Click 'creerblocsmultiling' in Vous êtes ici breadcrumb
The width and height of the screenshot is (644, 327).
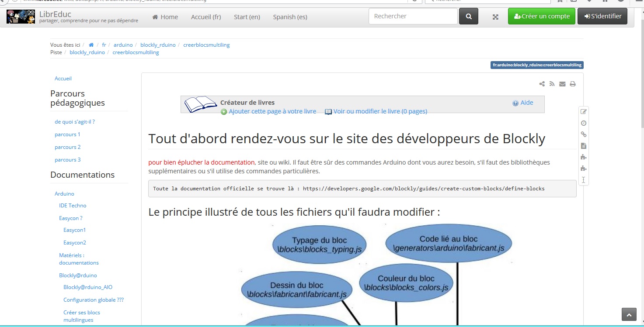[x=206, y=45]
